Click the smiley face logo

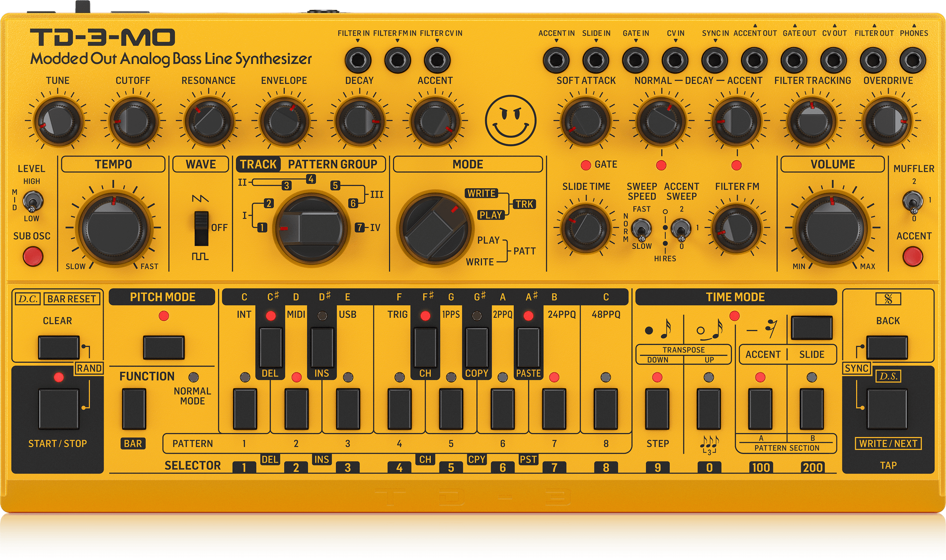tap(510, 120)
